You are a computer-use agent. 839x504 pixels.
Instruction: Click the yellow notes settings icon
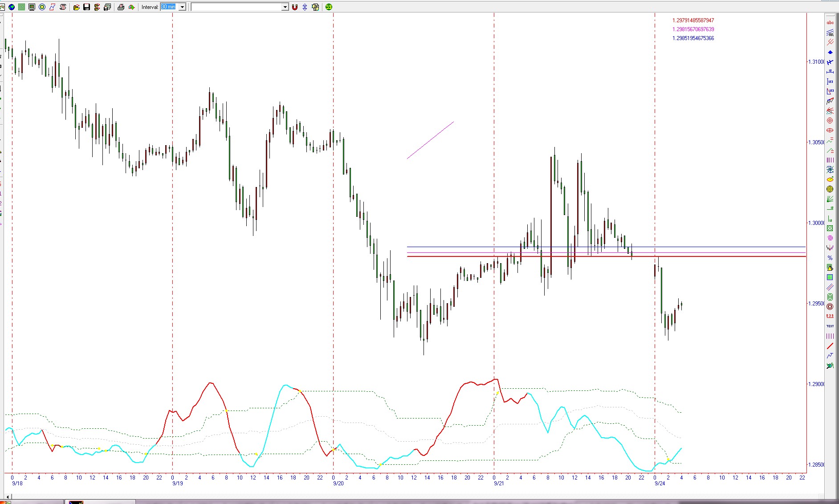pyautogui.click(x=315, y=7)
